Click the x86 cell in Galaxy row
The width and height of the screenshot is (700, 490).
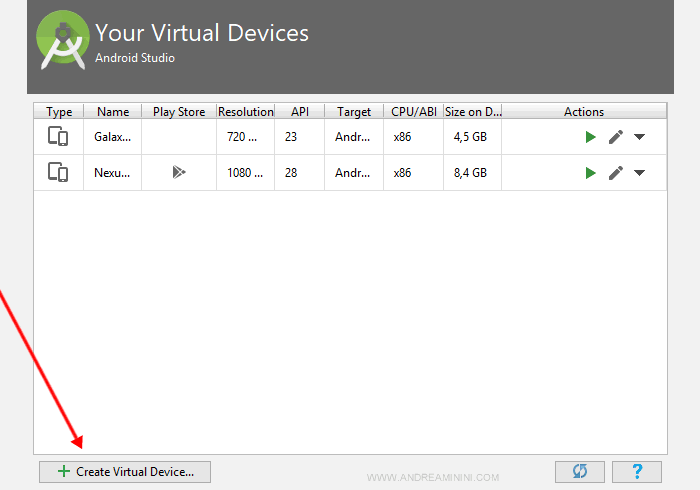tap(414, 137)
